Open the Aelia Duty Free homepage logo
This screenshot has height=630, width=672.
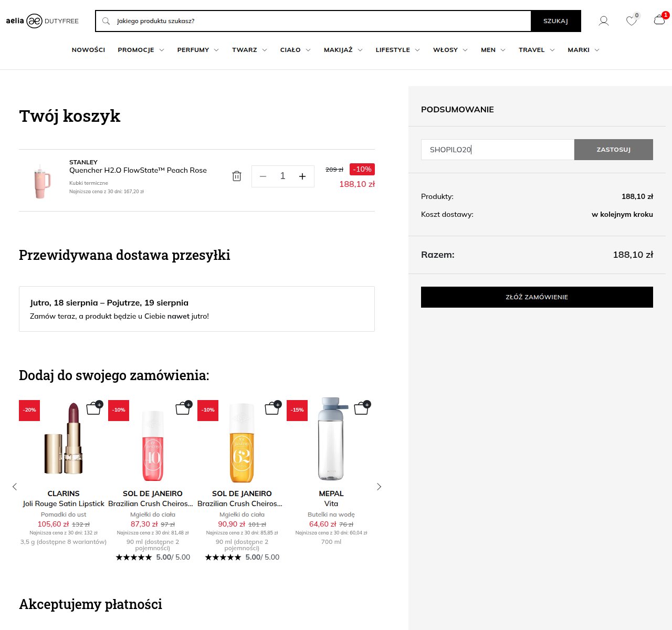pyautogui.click(x=43, y=21)
